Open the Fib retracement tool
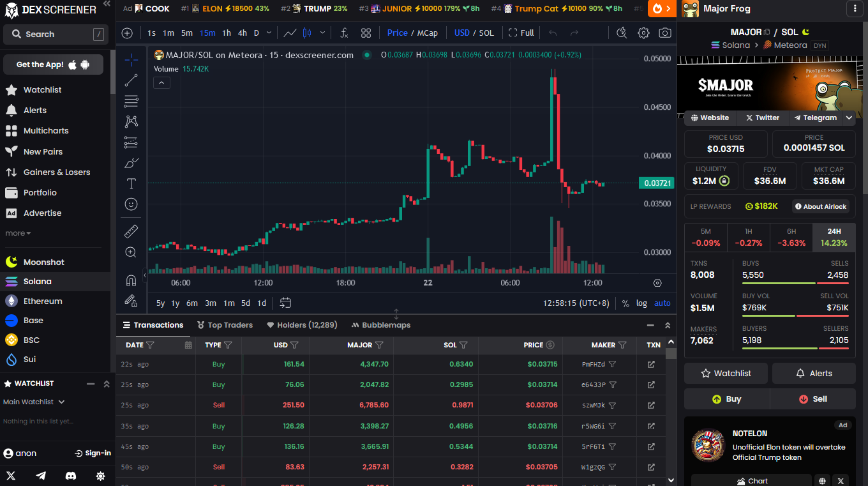The width and height of the screenshot is (868, 486). (131, 101)
